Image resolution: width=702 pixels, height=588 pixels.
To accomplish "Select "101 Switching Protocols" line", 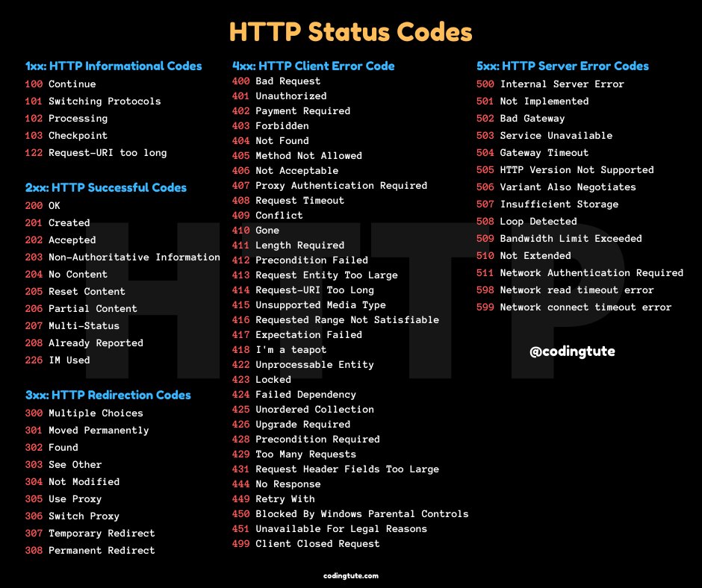I will point(93,101).
